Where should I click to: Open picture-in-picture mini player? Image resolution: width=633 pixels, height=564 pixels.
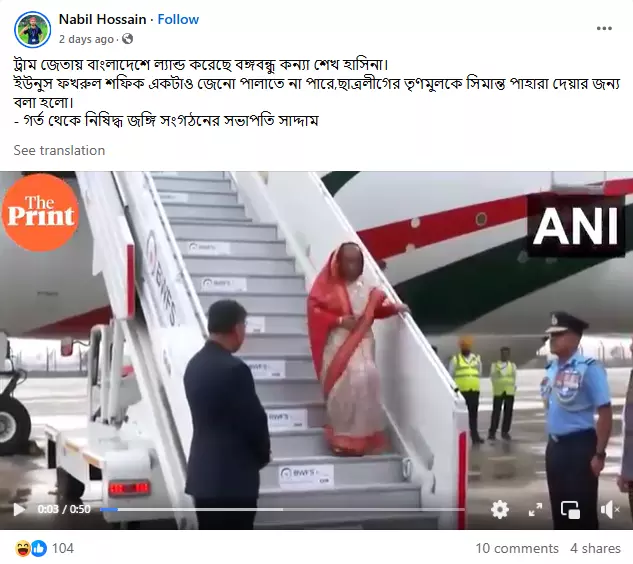tap(570, 509)
